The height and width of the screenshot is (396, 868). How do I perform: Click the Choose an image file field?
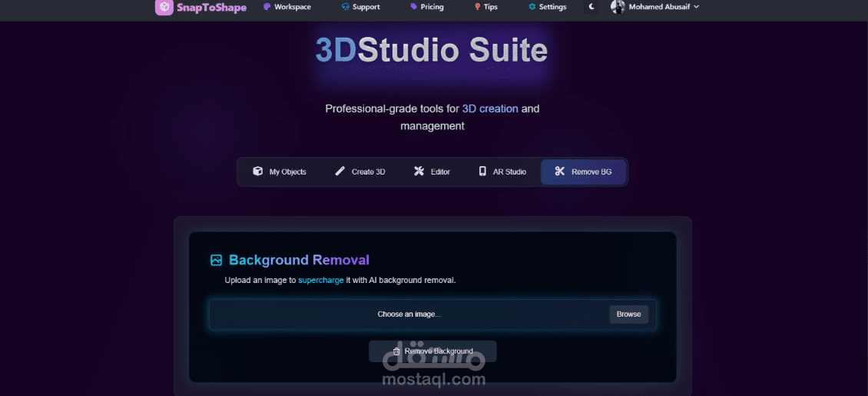tap(432, 314)
